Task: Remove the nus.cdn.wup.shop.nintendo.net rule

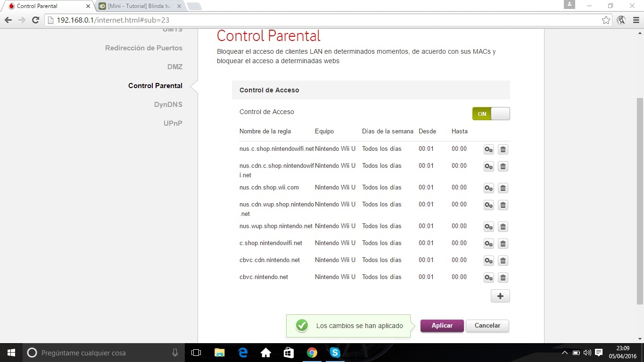Action: pyautogui.click(x=503, y=205)
